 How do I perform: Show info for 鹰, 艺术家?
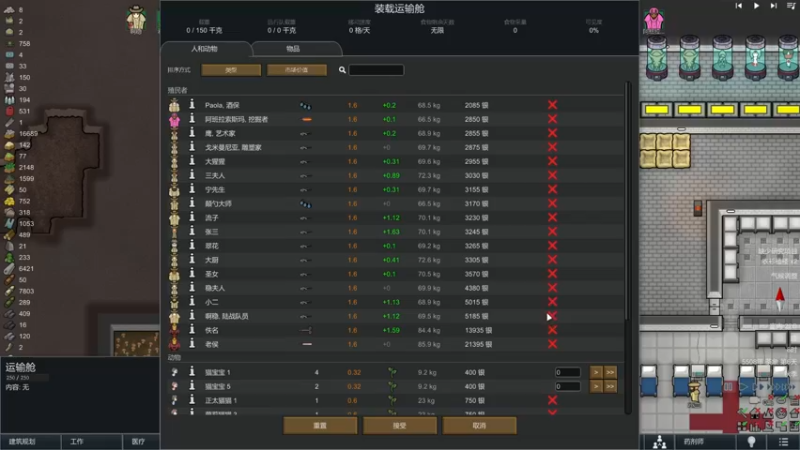pyautogui.click(x=192, y=133)
